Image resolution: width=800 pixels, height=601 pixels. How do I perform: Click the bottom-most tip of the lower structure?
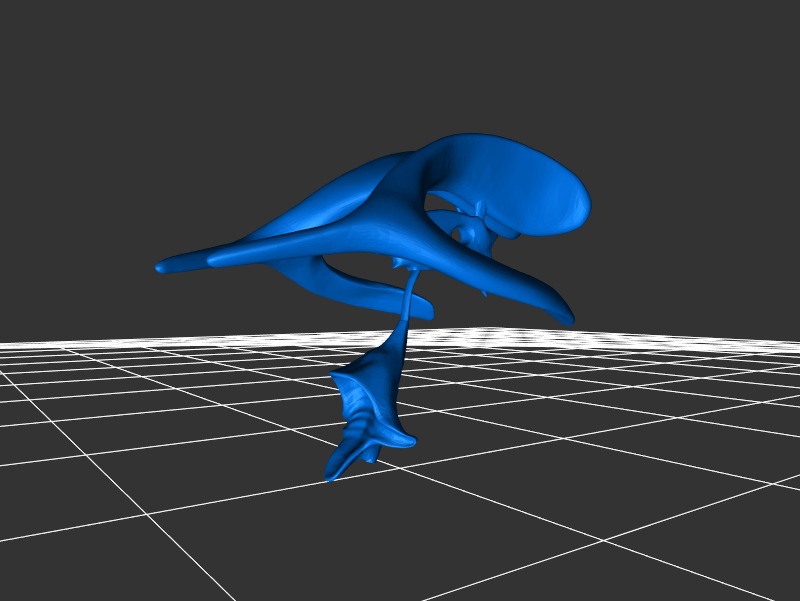pyautogui.click(x=329, y=478)
